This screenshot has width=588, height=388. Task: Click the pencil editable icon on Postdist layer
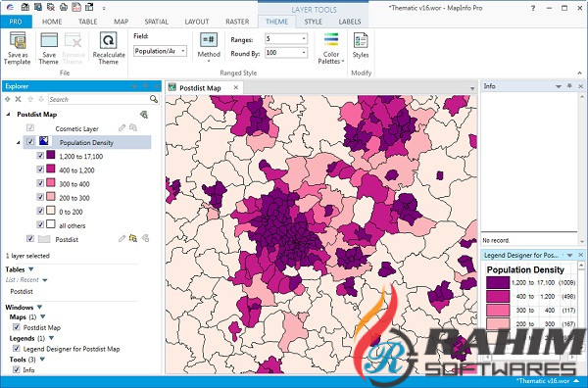122,238
